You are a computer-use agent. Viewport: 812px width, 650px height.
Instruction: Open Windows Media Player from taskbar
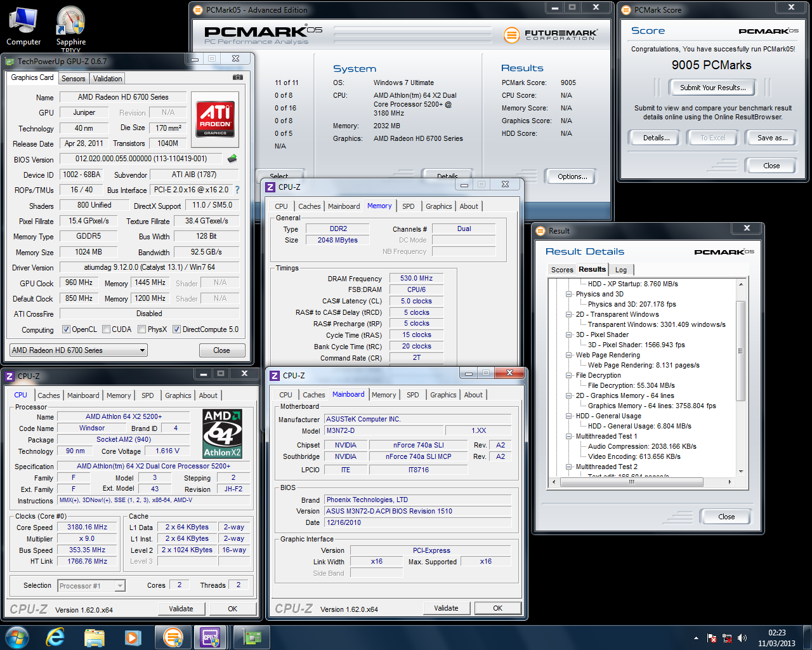click(x=133, y=637)
